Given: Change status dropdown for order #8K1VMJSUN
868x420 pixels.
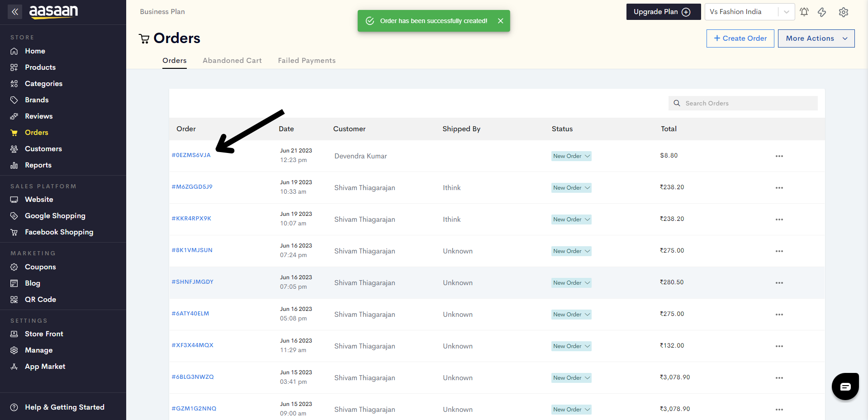Looking at the screenshot, I should 571,251.
